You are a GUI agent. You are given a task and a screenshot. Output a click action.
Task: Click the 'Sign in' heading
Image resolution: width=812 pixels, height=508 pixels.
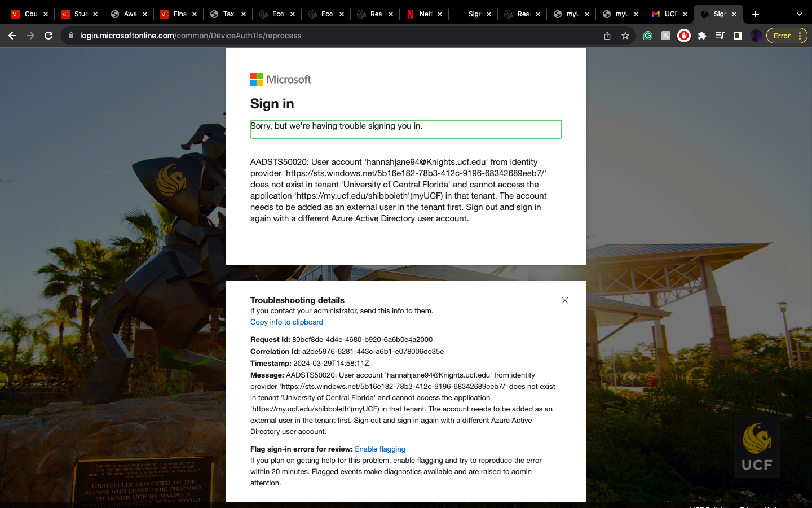coord(272,104)
